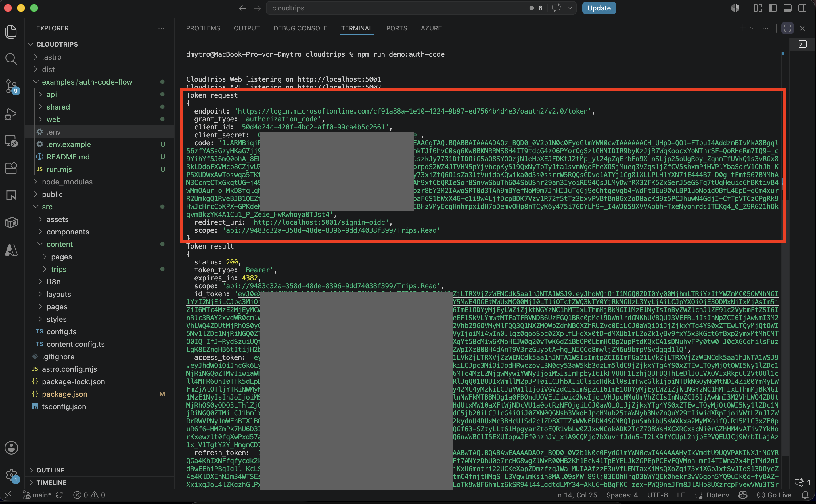The image size is (816, 504).
Task: Open the Copilot chat icon in title bar
Action: 556,8
